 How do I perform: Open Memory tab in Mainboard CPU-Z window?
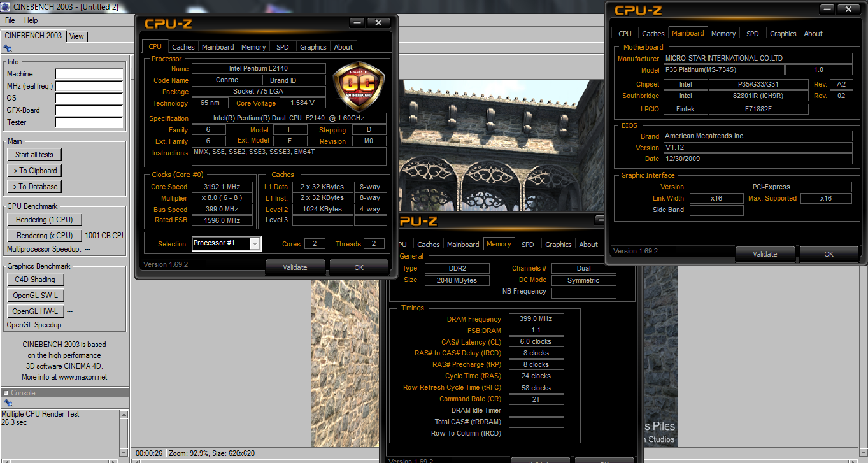(x=723, y=34)
